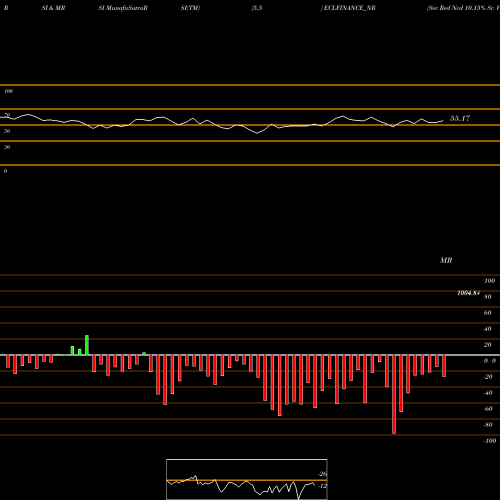Click the RSI axis label 30
Image resolution: width=500 pixels, height=500 pixels.
click(7, 147)
